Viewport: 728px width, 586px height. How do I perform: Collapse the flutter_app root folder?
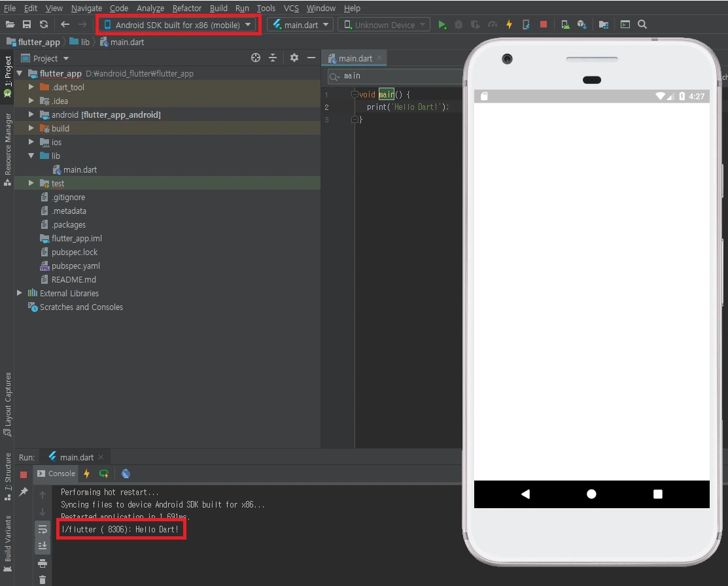click(x=20, y=73)
